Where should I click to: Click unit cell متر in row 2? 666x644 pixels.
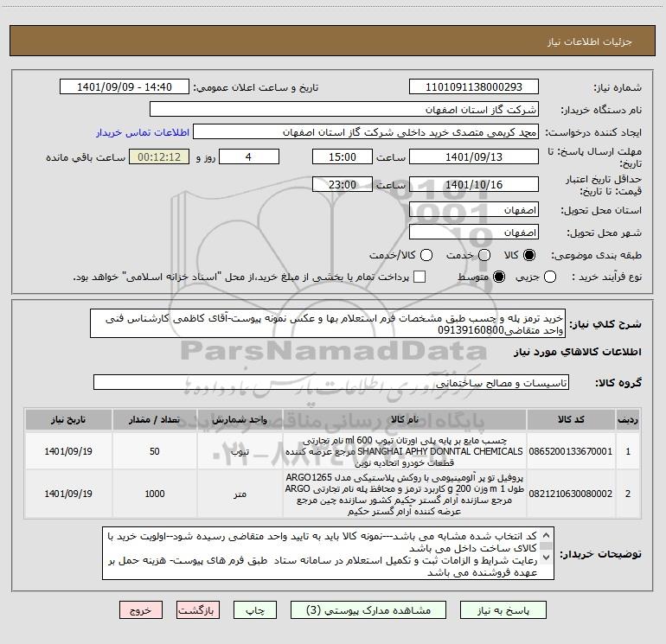(x=240, y=494)
